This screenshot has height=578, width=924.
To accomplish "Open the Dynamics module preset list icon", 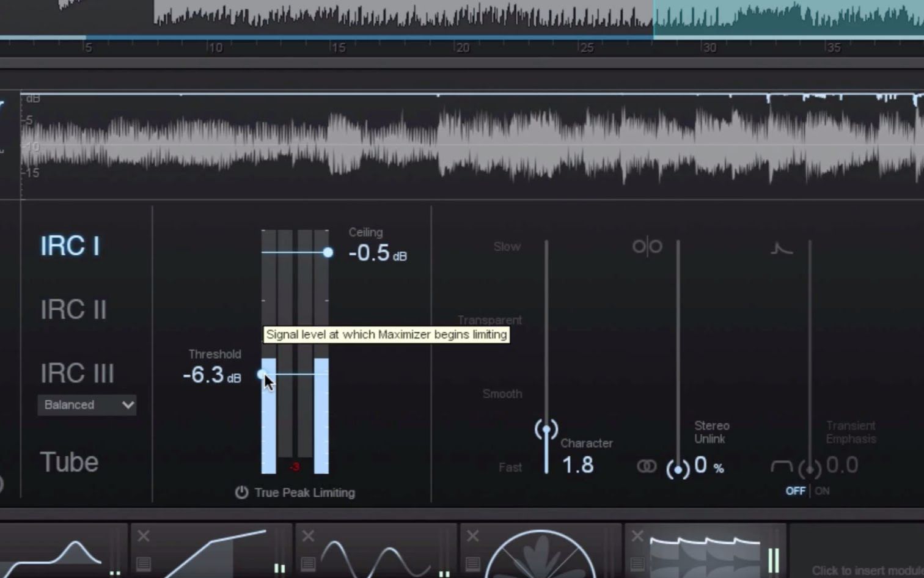I will [144, 563].
